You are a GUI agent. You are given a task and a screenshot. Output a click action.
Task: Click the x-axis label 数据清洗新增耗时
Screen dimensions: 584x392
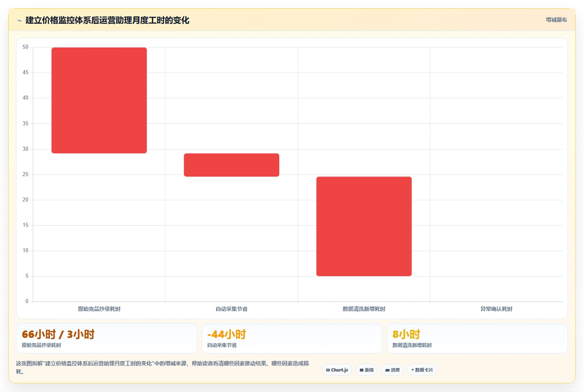coord(364,309)
